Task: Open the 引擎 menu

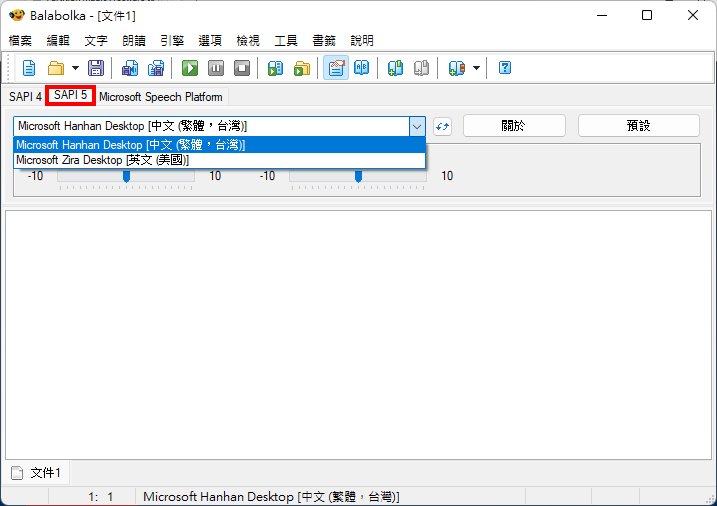Action: coord(172,41)
